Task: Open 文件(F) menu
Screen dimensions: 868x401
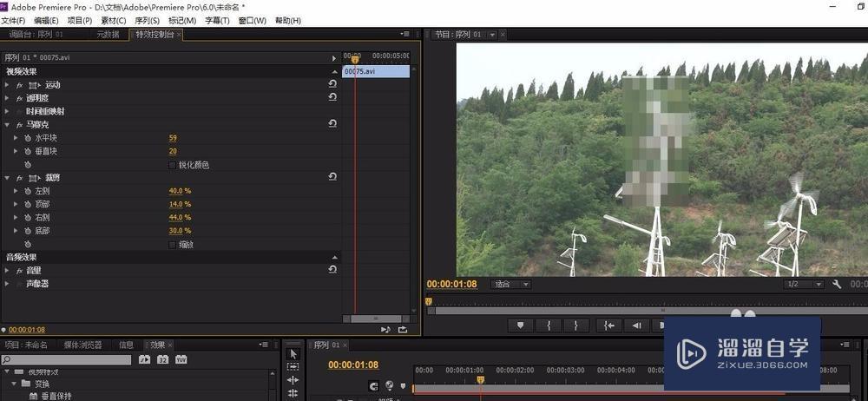Action: click(13, 21)
